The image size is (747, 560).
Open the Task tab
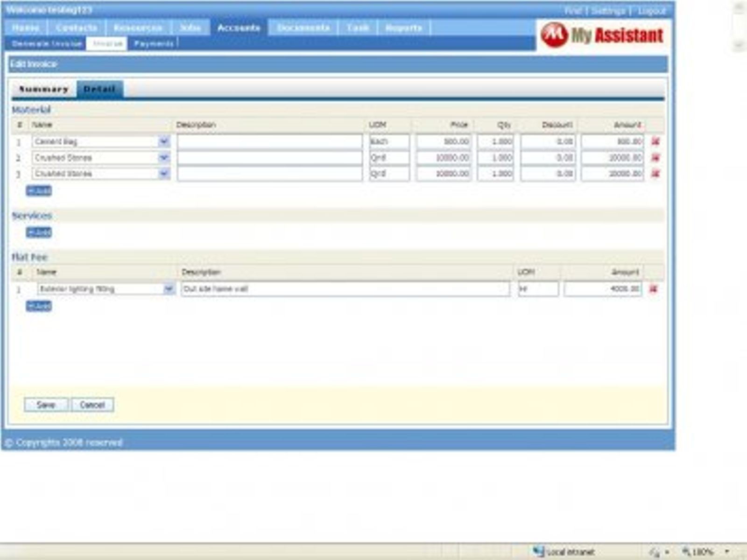tap(358, 28)
